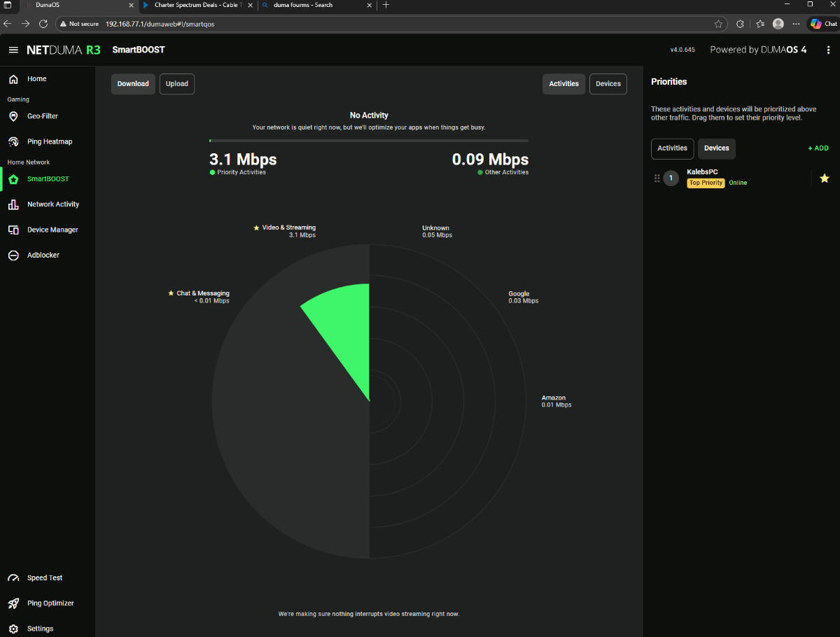This screenshot has height=637, width=840.
Task: Open Geo-Filter from the sidebar
Action: pos(42,116)
